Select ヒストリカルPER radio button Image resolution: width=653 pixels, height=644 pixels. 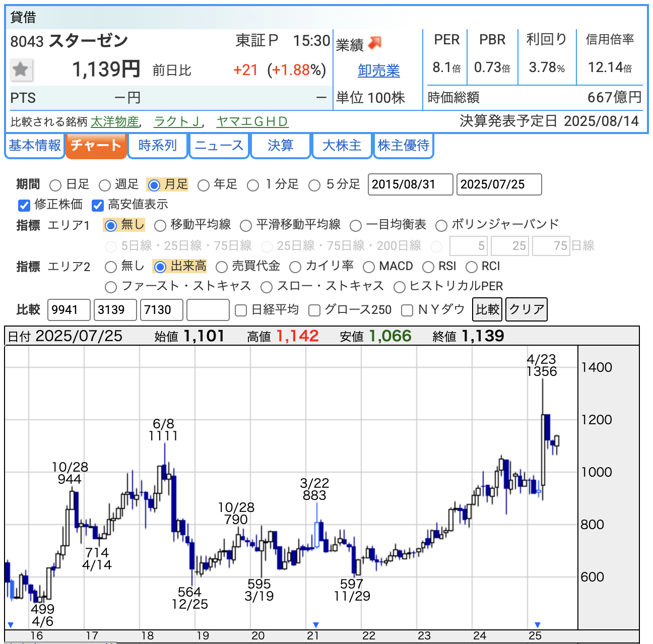point(400,287)
